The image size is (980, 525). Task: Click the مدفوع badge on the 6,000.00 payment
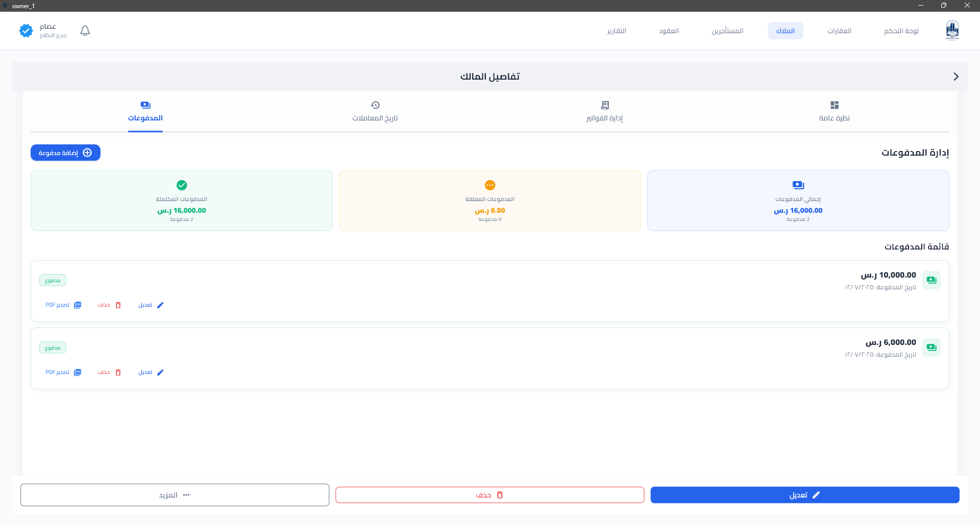pos(53,347)
